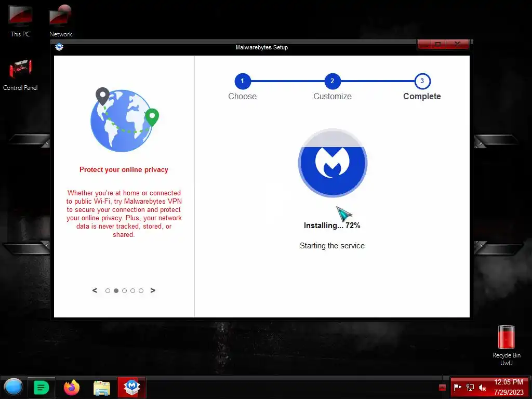Open the Network desktop icon
The width and height of the screenshot is (532, 399).
point(60,20)
